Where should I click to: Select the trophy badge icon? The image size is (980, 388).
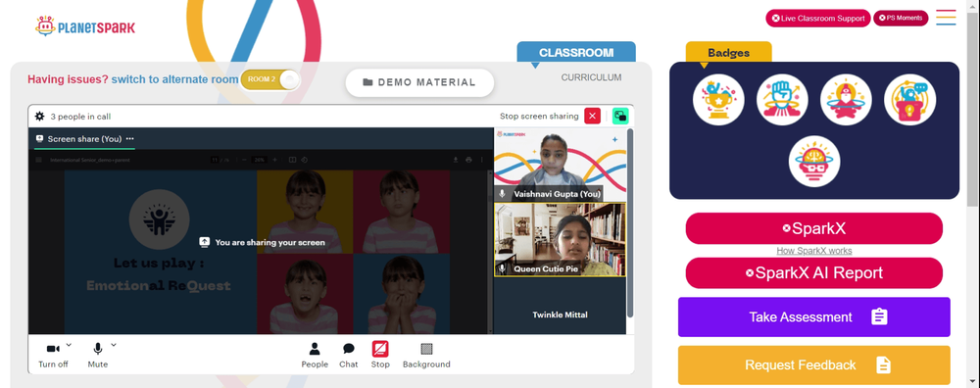718,99
